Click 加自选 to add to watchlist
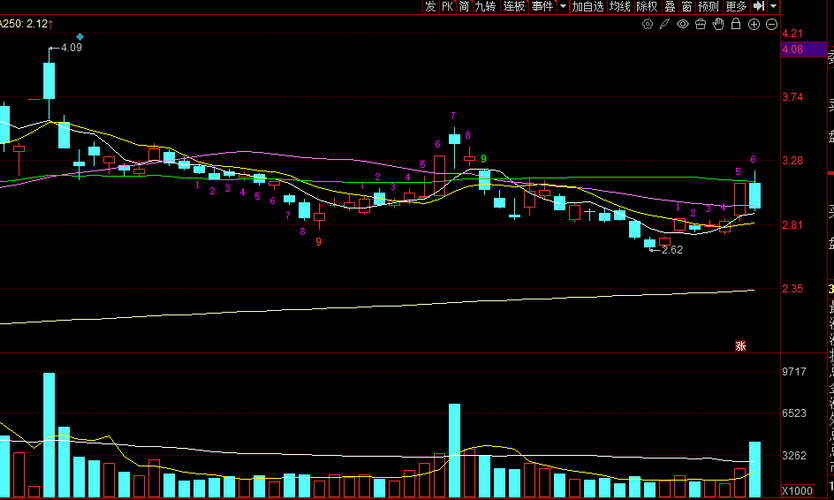Screen dimensions: 834x500 [588, 6]
